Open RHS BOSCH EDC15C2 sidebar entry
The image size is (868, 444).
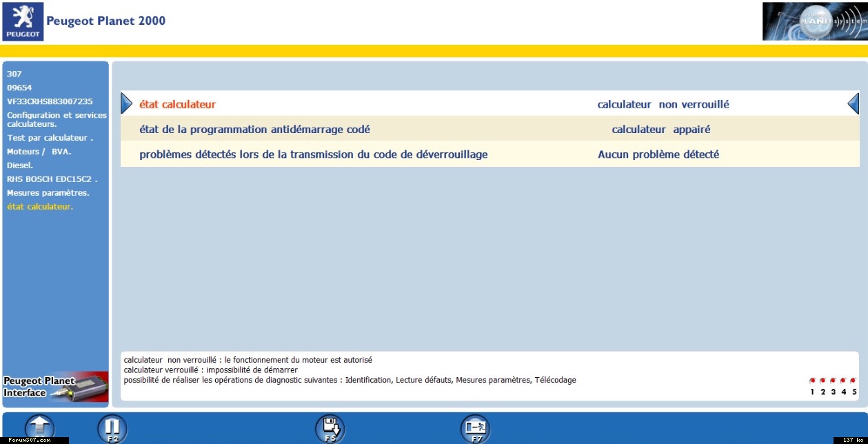(52, 179)
